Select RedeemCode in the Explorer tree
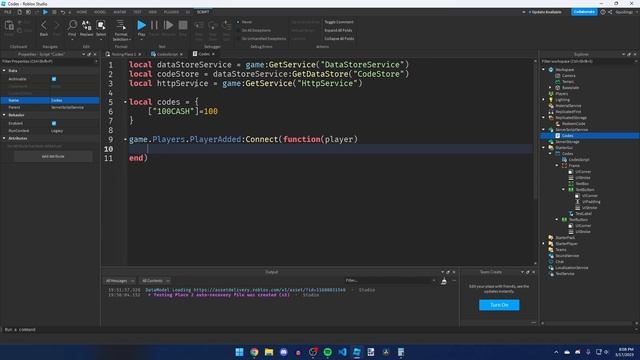Image resolution: width=640 pixels, height=360 pixels. (x=573, y=124)
